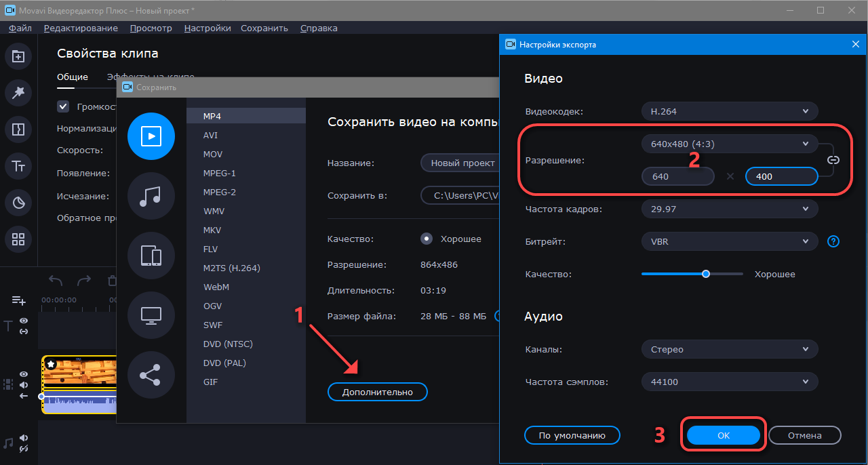This screenshot has height=465, width=868.
Task: Click the Дополнительно button
Action: (x=378, y=392)
